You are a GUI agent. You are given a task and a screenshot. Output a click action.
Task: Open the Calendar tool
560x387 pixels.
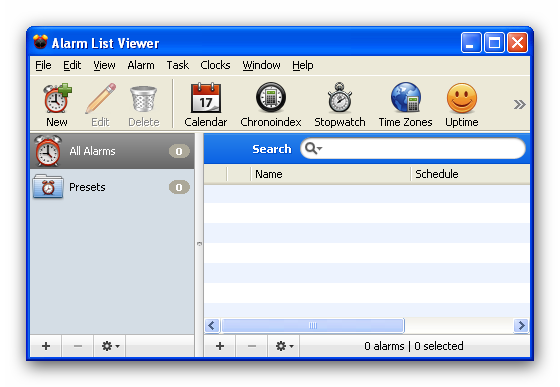pyautogui.click(x=206, y=105)
